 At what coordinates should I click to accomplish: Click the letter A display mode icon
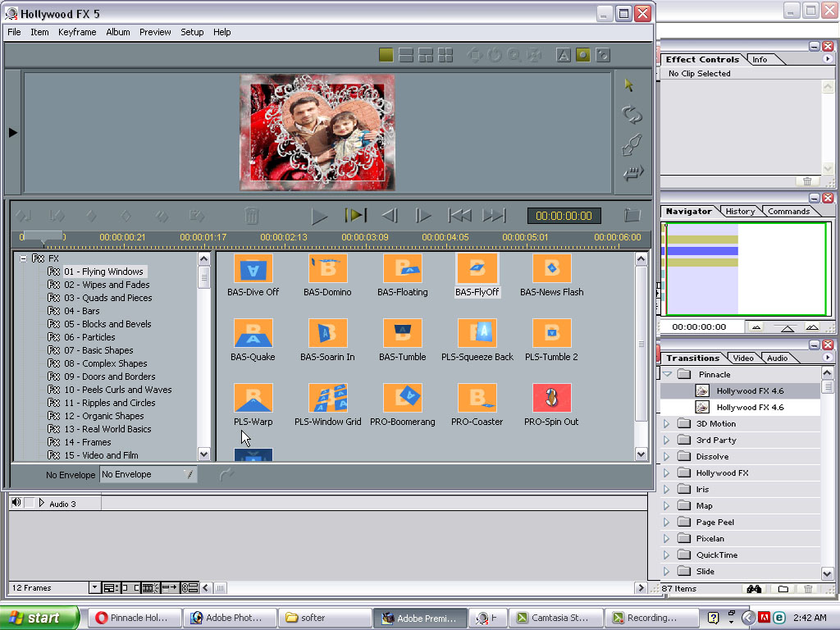tap(564, 55)
